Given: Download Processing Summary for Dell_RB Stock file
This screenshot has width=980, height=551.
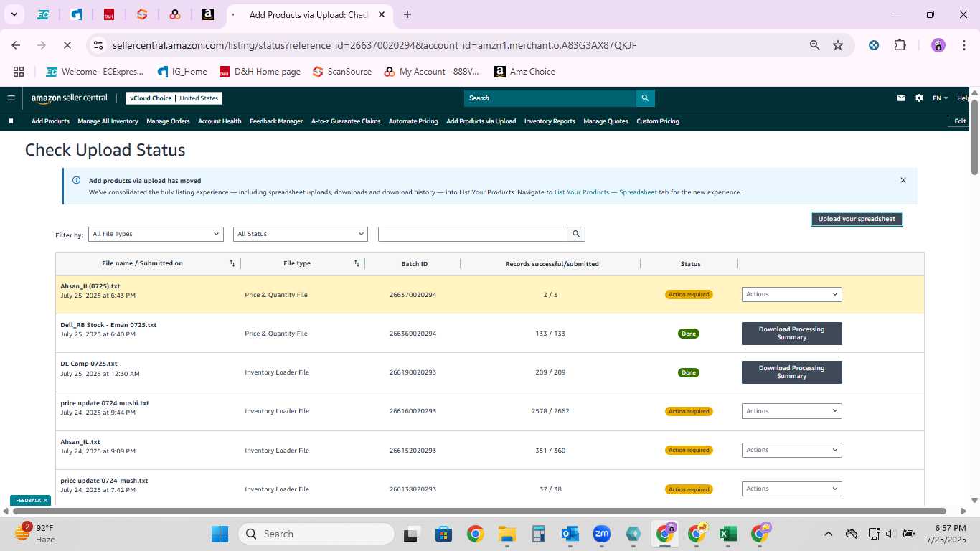Looking at the screenshot, I should point(791,333).
